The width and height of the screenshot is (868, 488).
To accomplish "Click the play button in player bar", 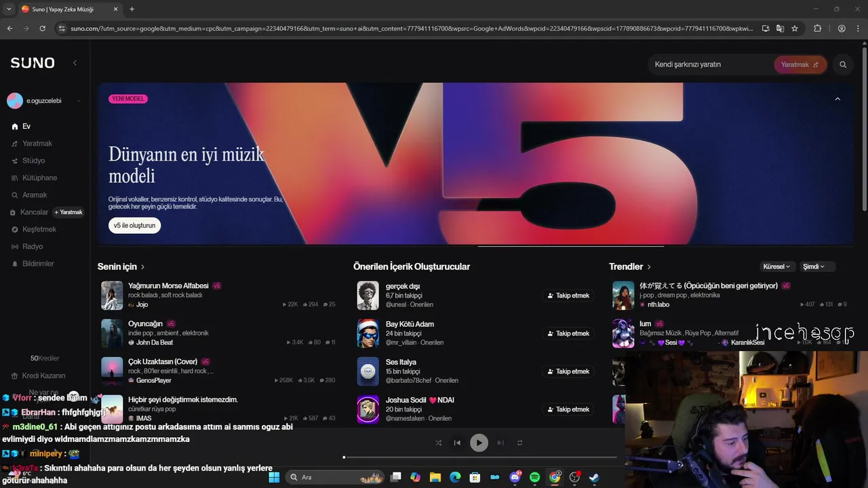I will pyautogui.click(x=479, y=443).
